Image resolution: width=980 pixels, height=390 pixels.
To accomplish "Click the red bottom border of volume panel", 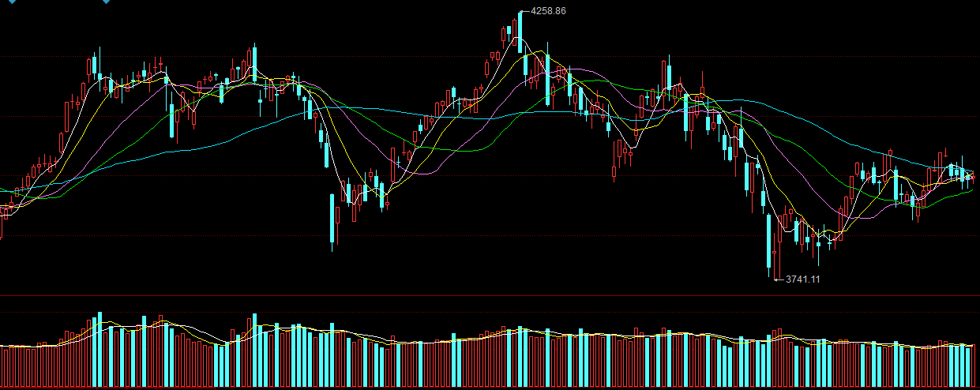I will point(490,388).
